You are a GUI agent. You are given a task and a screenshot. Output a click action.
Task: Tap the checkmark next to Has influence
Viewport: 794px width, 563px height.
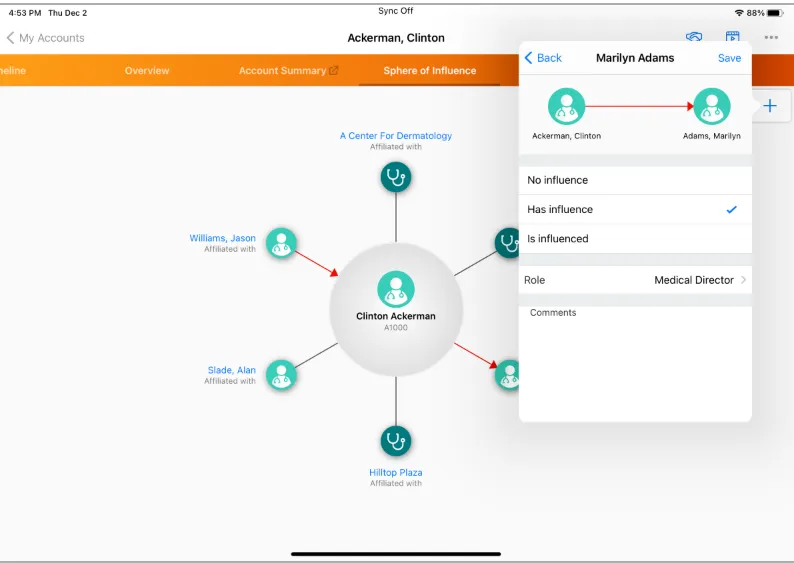click(x=731, y=210)
